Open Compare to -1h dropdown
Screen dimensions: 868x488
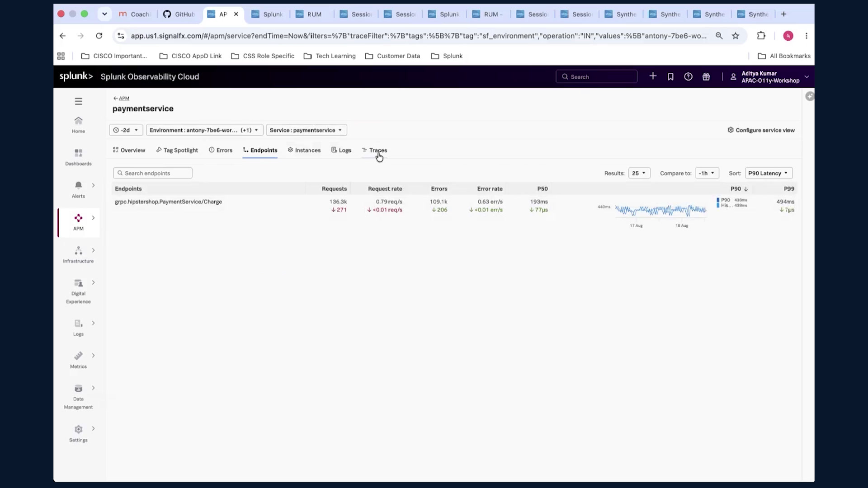click(707, 173)
